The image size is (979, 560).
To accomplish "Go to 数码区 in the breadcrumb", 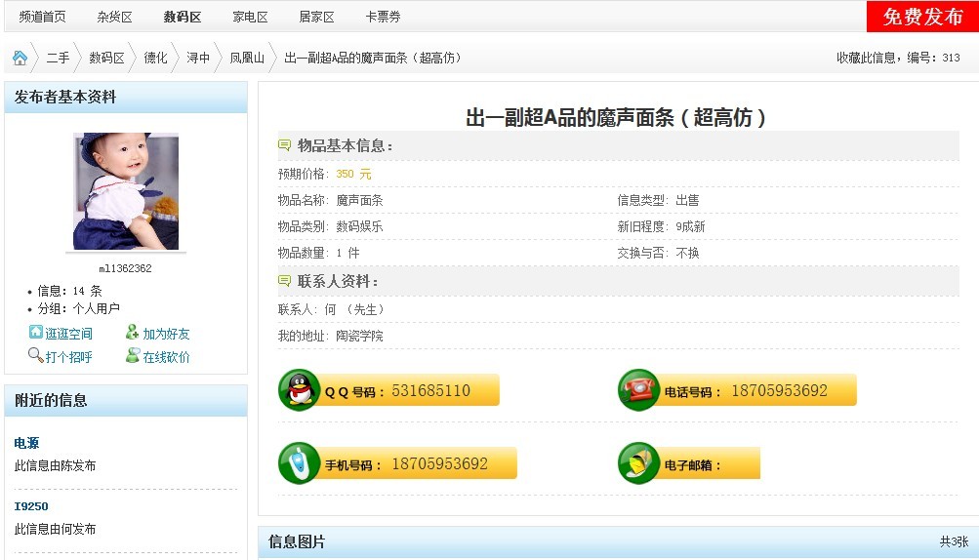I will (106, 59).
